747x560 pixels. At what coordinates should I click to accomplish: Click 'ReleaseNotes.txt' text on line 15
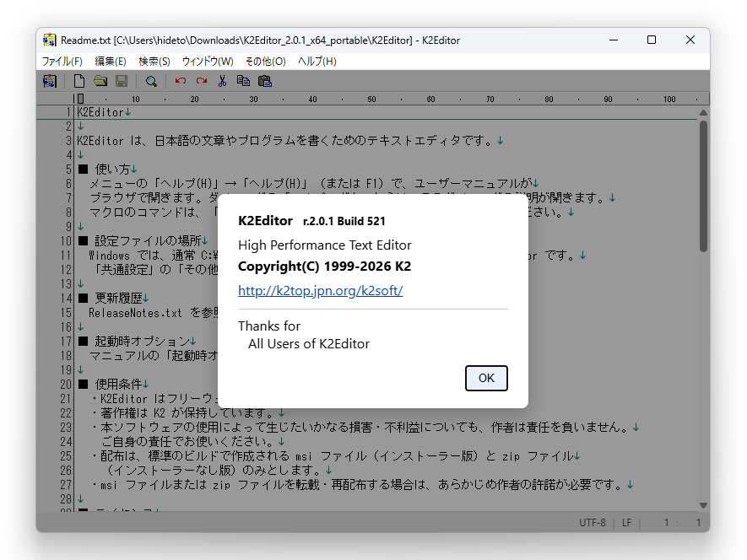(136, 313)
